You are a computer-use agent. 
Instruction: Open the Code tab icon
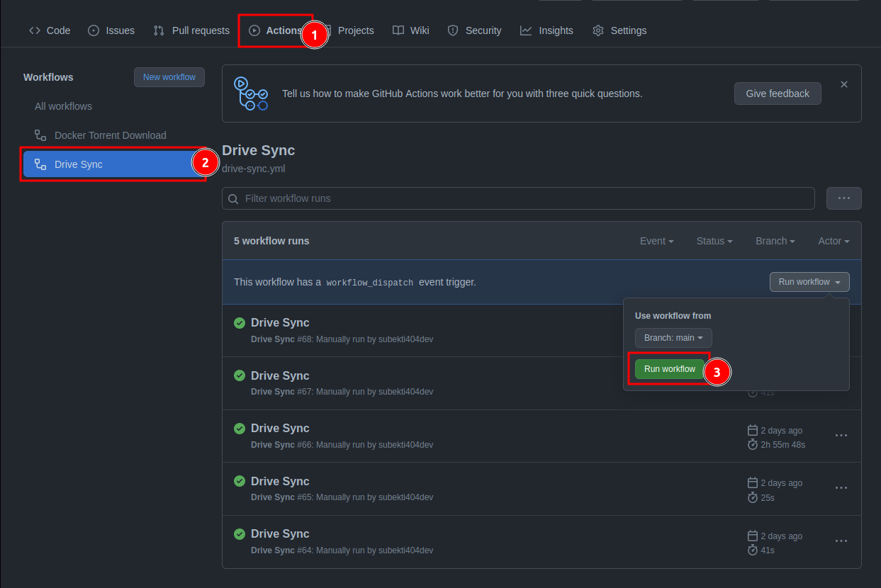click(35, 30)
